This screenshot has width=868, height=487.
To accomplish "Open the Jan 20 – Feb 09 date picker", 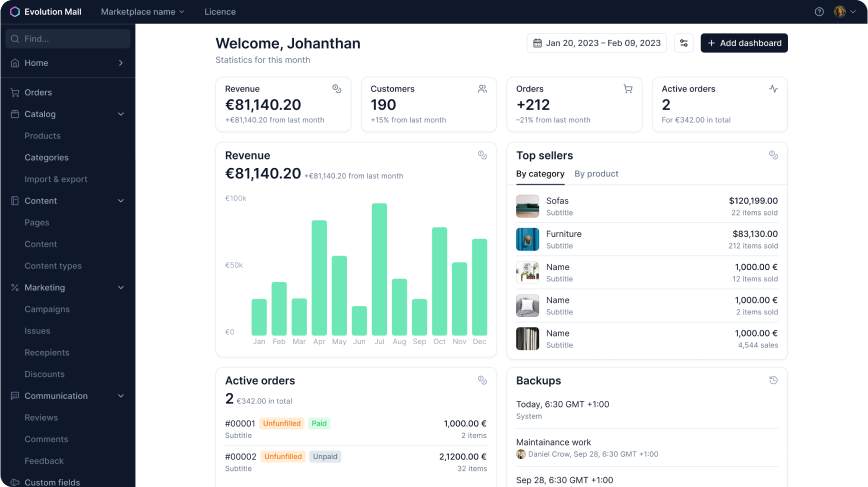I will pyautogui.click(x=597, y=43).
